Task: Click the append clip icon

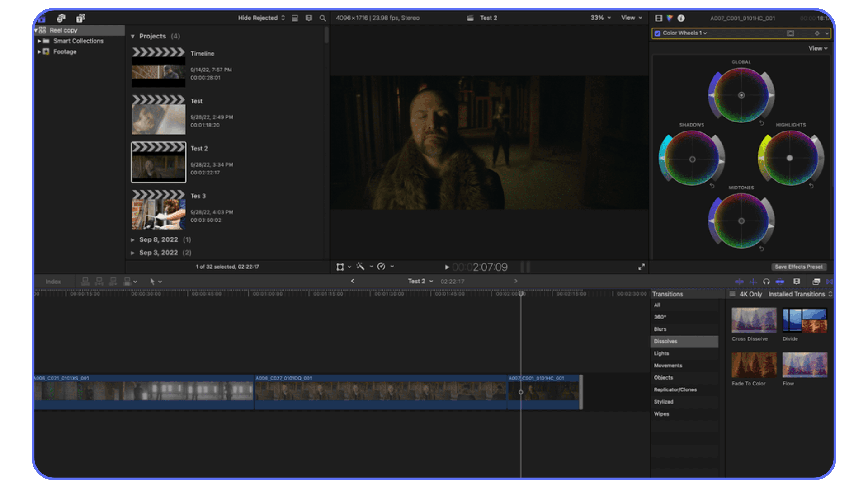Action: (x=113, y=282)
